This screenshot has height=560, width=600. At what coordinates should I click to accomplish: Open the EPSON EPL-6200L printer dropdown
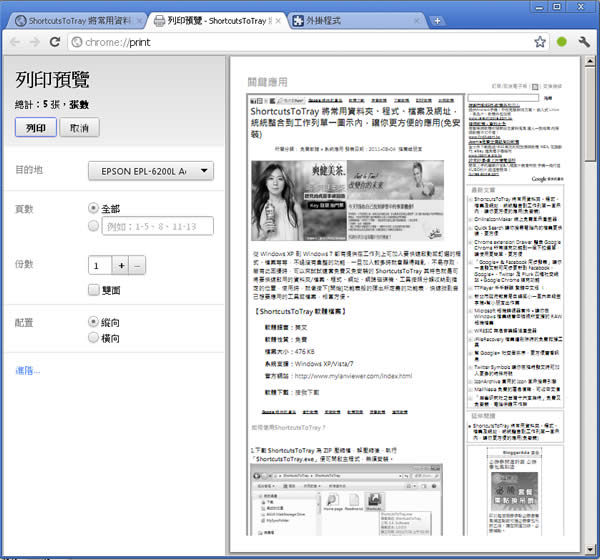pyautogui.click(x=151, y=172)
